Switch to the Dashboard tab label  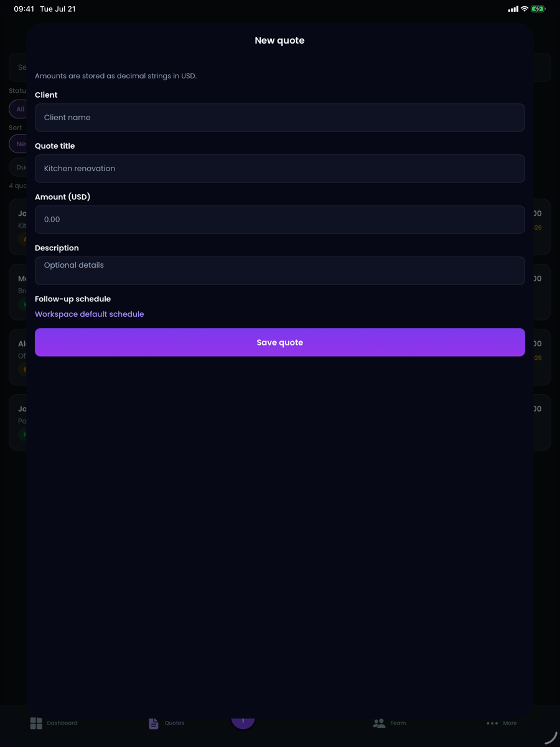62,723
